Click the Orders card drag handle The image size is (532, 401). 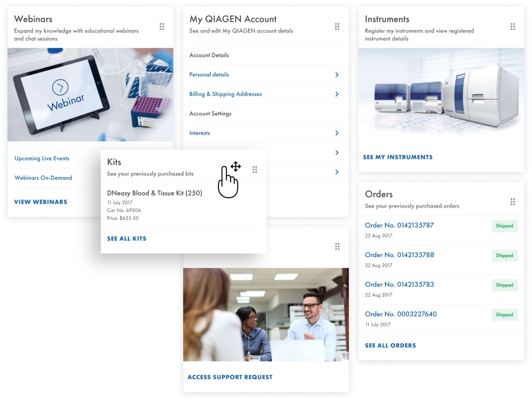(x=512, y=202)
